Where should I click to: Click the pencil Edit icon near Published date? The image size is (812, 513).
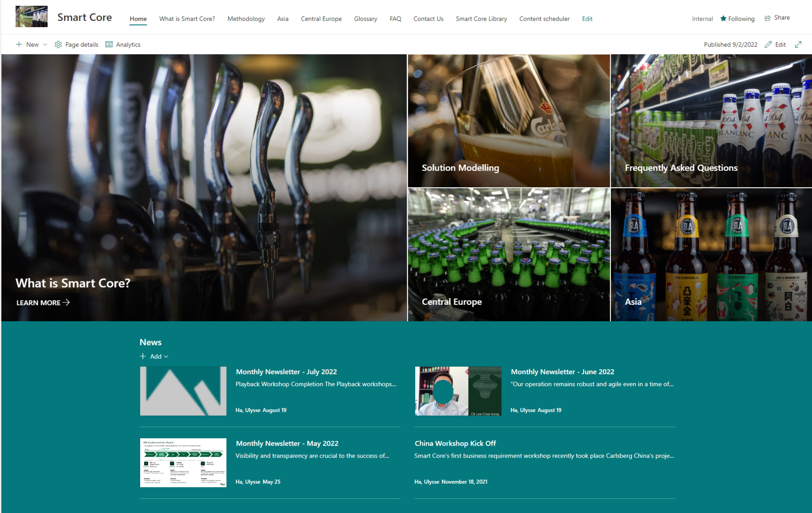coord(768,44)
